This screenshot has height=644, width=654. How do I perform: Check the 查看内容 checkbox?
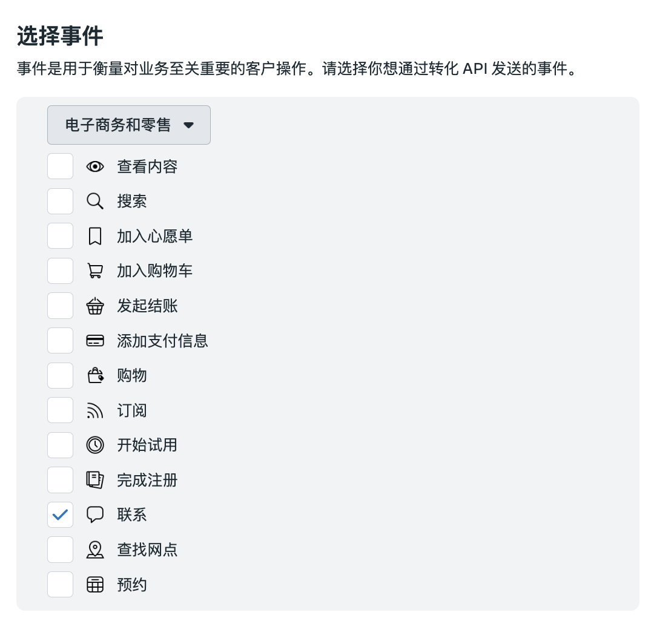(x=61, y=166)
